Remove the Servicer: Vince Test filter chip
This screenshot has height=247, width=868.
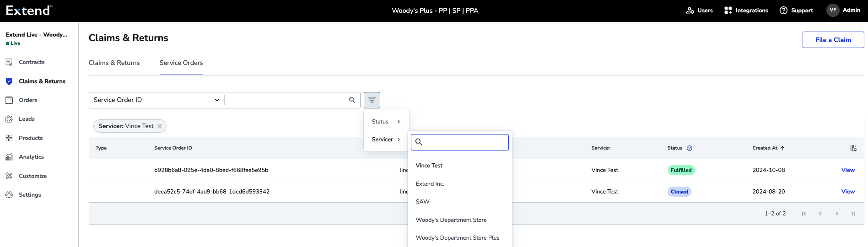[x=160, y=126]
